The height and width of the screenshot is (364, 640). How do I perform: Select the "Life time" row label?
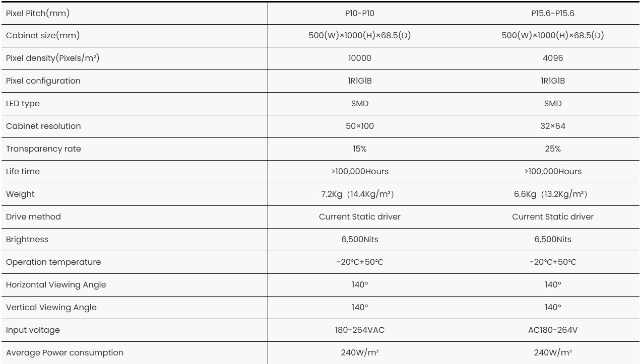(23, 172)
